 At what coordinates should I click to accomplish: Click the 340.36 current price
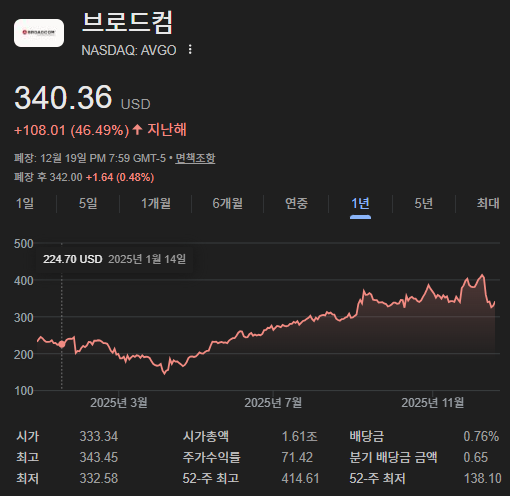pos(63,97)
